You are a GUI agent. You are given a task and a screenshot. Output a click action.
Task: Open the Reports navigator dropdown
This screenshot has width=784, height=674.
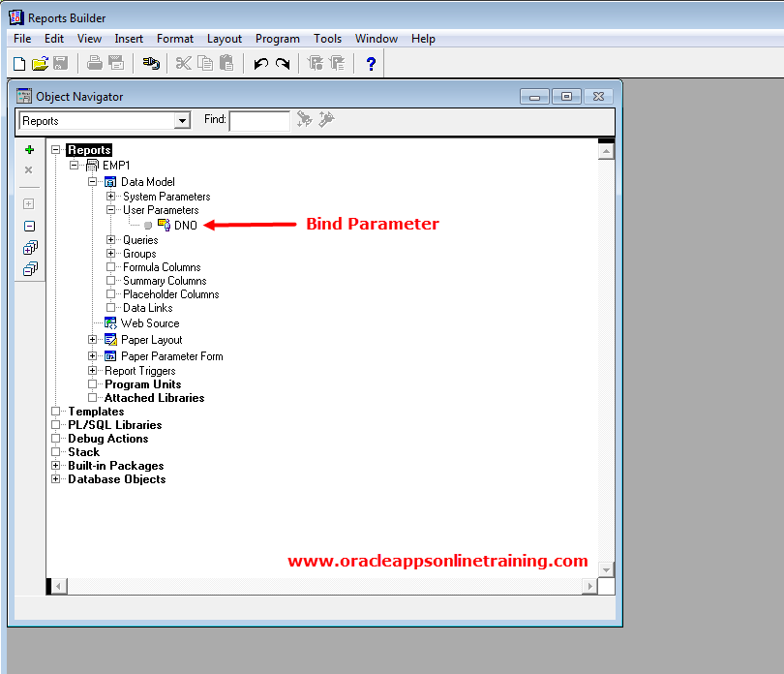click(183, 121)
